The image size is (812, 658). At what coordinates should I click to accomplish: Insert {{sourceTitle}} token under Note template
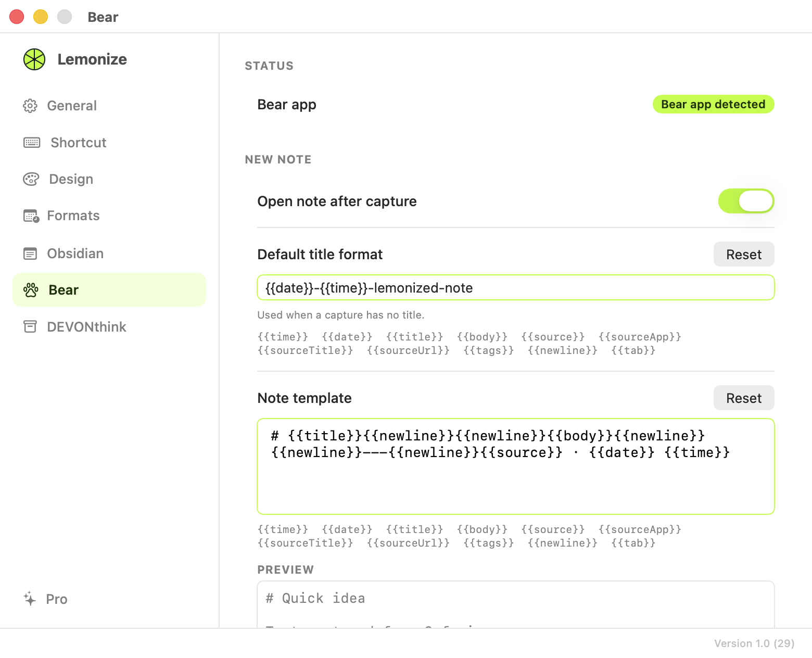pyautogui.click(x=305, y=543)
